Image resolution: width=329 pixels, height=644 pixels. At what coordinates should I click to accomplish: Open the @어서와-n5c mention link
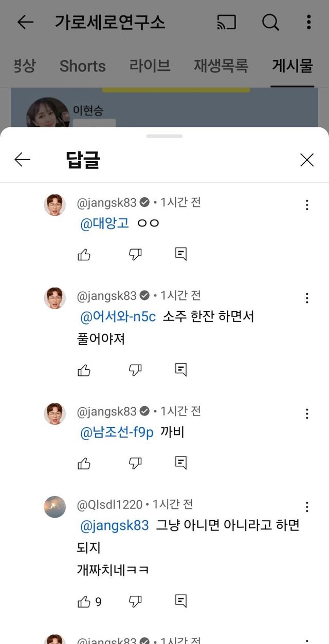coord(118,317)
